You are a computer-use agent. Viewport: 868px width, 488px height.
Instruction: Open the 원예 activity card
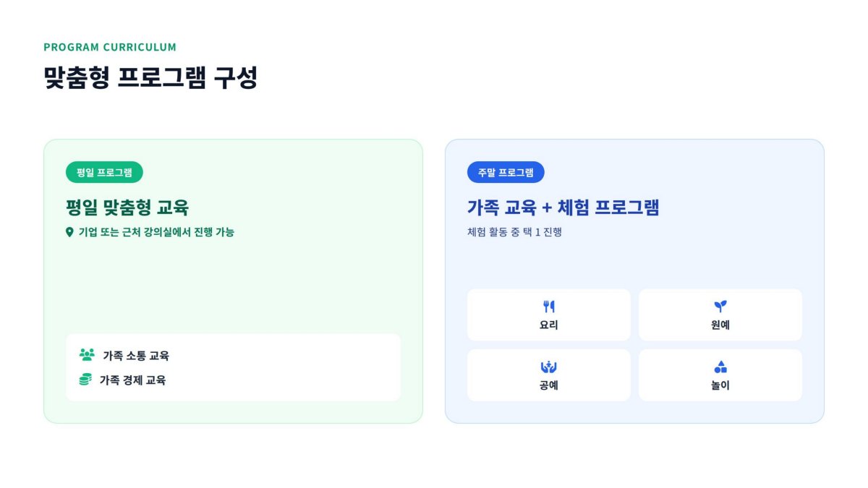[x=720, y=314]
